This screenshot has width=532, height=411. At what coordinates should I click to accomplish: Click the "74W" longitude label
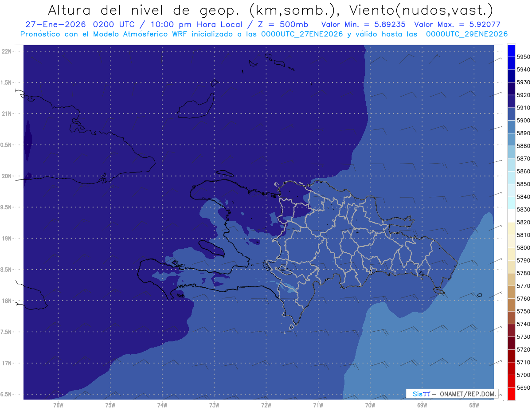pyautogui.click(x=162, y=405)
